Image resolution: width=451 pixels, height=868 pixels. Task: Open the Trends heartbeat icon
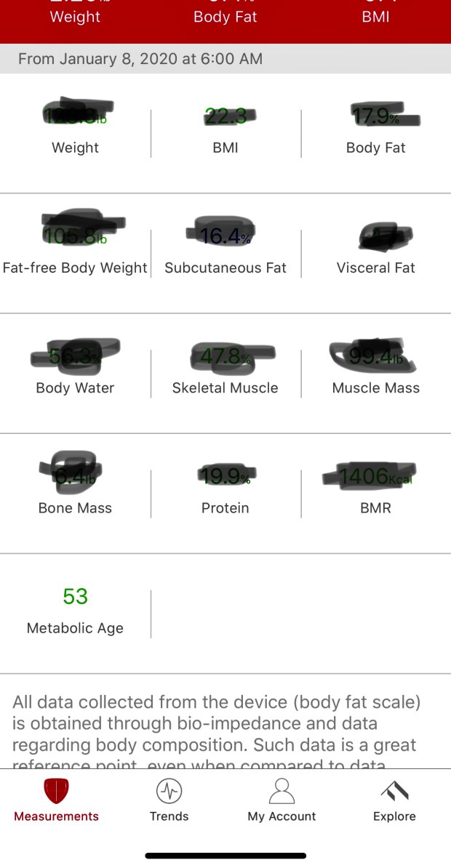pyautogui.click(x=169, y=790)
